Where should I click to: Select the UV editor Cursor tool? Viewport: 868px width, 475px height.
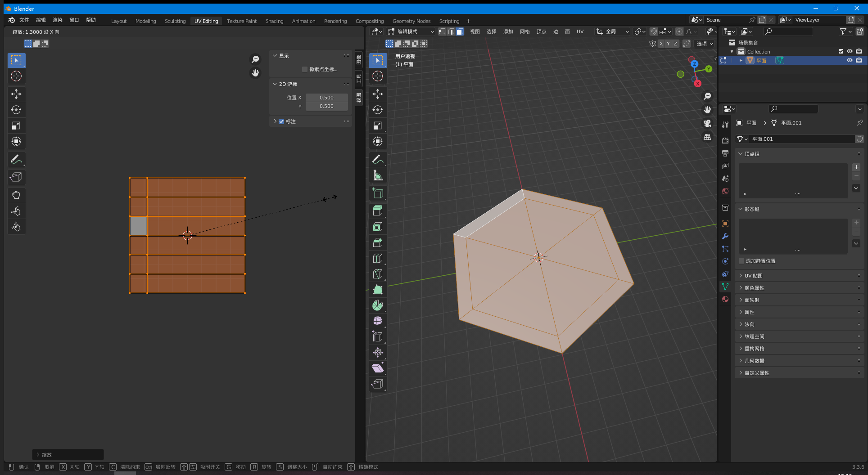coord(16,76)
